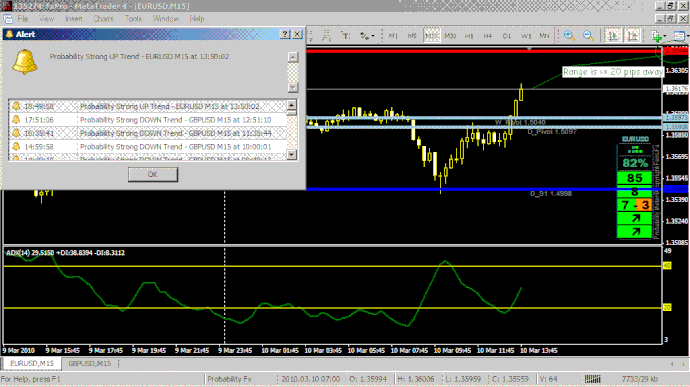Switch to H4 timeframe
The height and width of the screenshot is (387, 690).
pos(488,36)
